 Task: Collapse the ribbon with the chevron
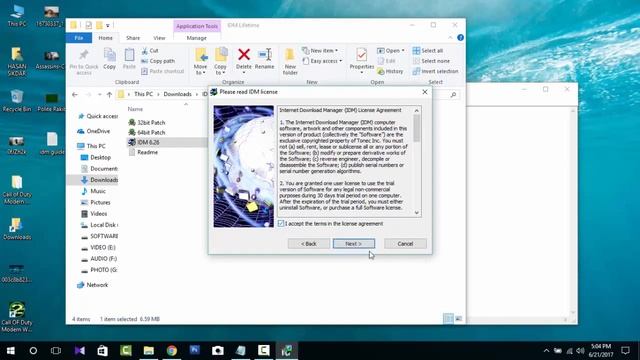tap(450, 38)
